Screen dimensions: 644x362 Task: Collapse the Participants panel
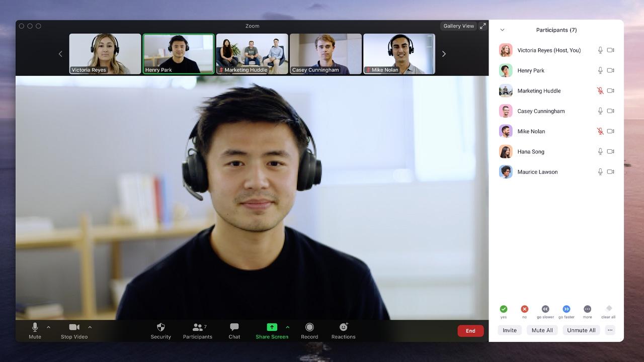[x=502, y=30]
